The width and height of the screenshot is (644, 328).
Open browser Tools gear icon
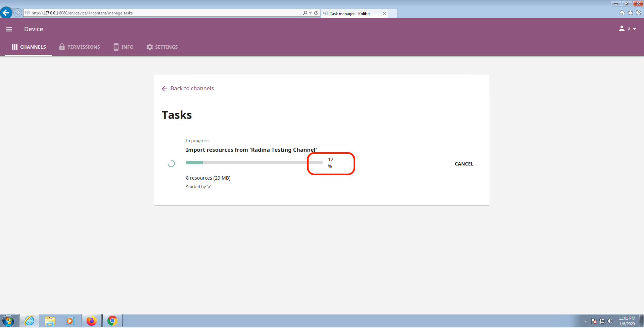(x=639, y=12)
